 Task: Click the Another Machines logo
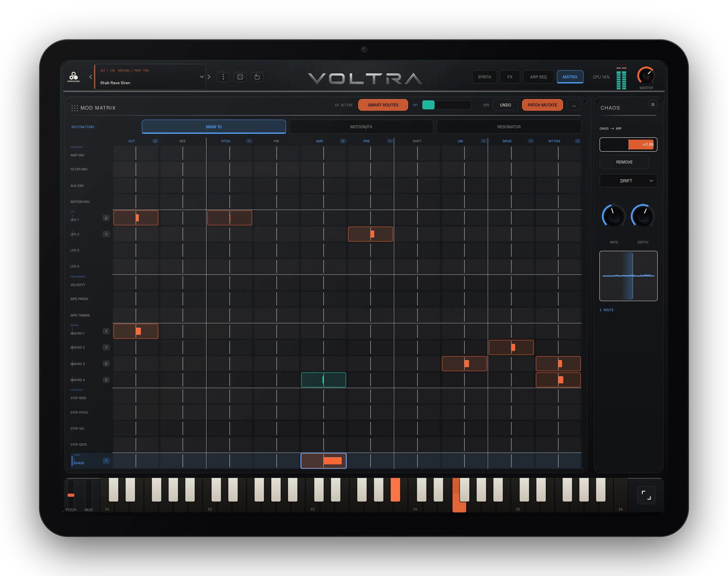pos(73,77)
